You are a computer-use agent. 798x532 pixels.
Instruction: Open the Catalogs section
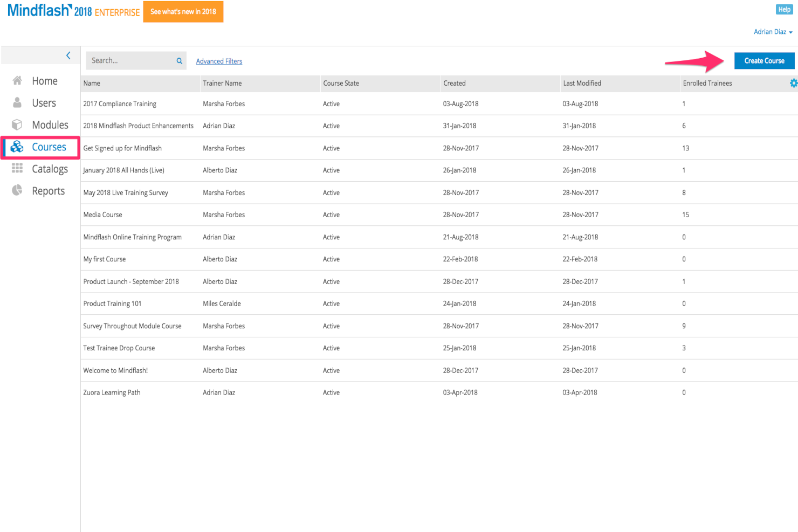click(x=50, y=169)
